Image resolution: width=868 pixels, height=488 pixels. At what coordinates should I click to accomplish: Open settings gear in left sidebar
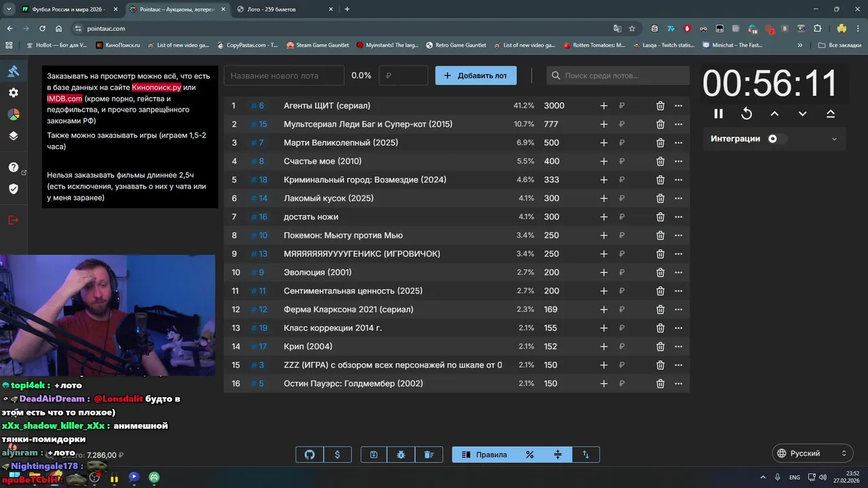click(x=14, y=93)
